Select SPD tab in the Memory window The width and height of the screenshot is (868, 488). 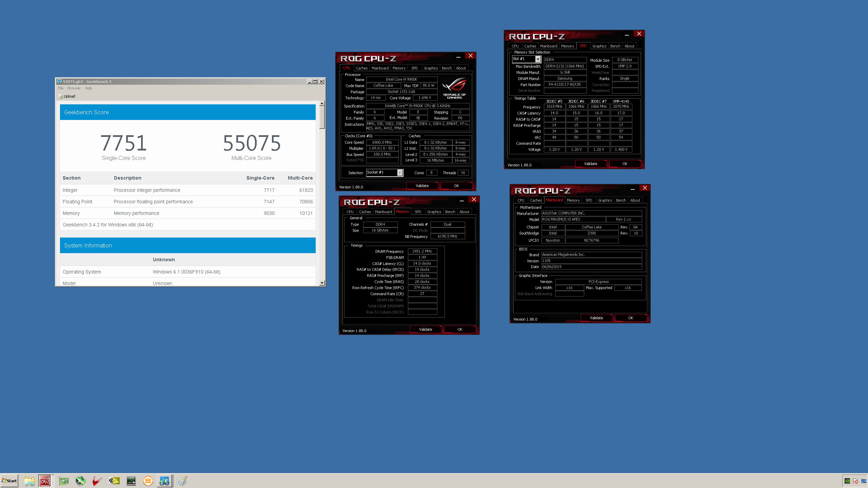coord(418,212)
